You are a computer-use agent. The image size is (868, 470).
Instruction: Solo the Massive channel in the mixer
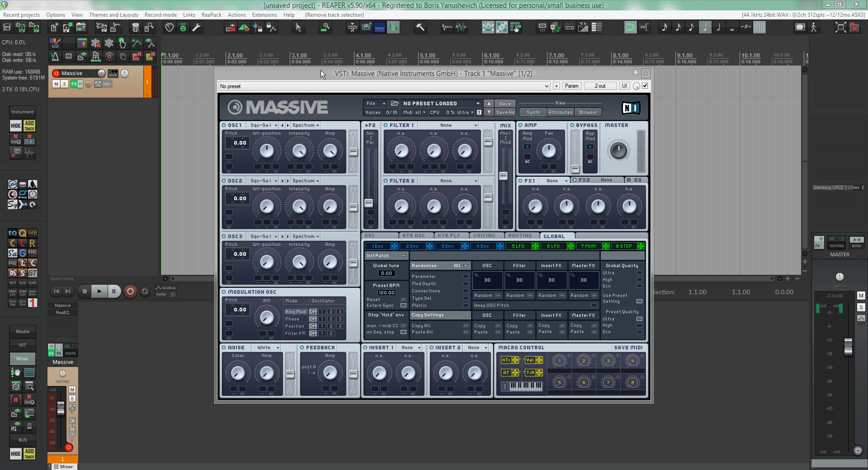(72, 399)
